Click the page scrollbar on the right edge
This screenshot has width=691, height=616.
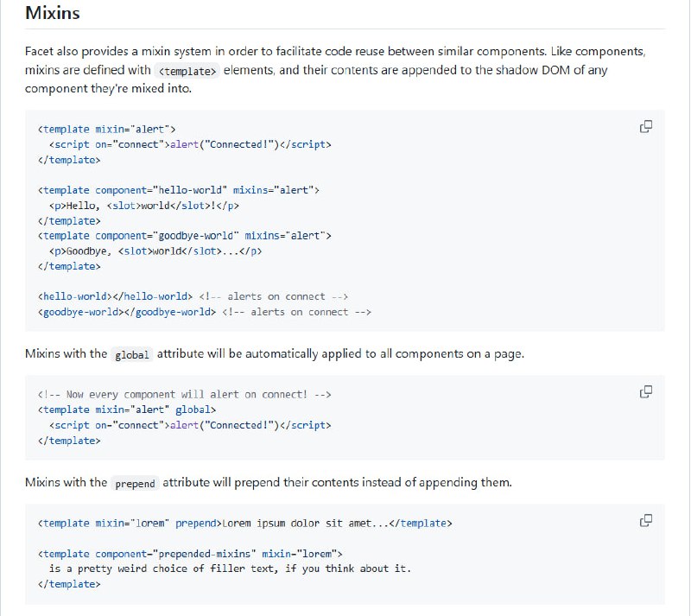coord(685,302)
